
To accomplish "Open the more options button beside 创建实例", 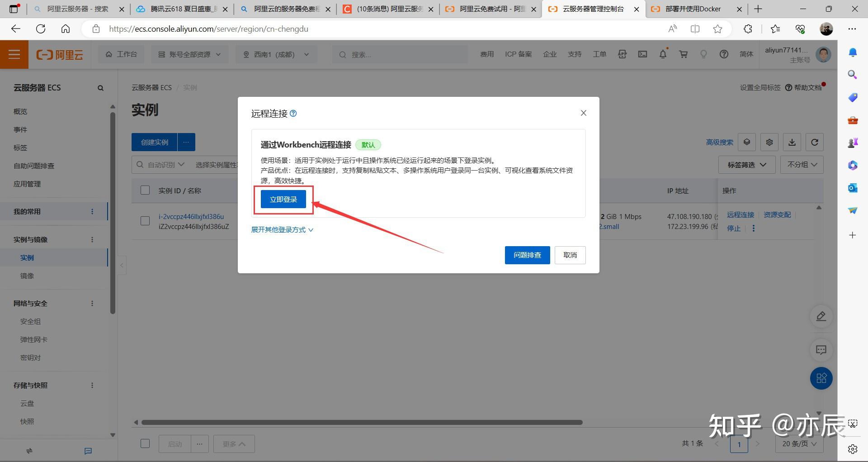I will coord(186,142).
